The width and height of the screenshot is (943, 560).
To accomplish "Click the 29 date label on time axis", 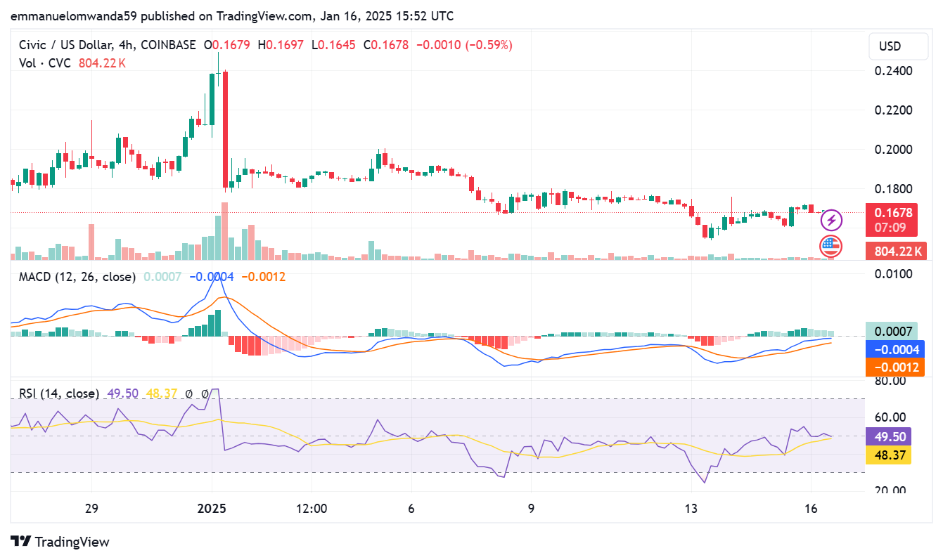I will tap(91, 508).
